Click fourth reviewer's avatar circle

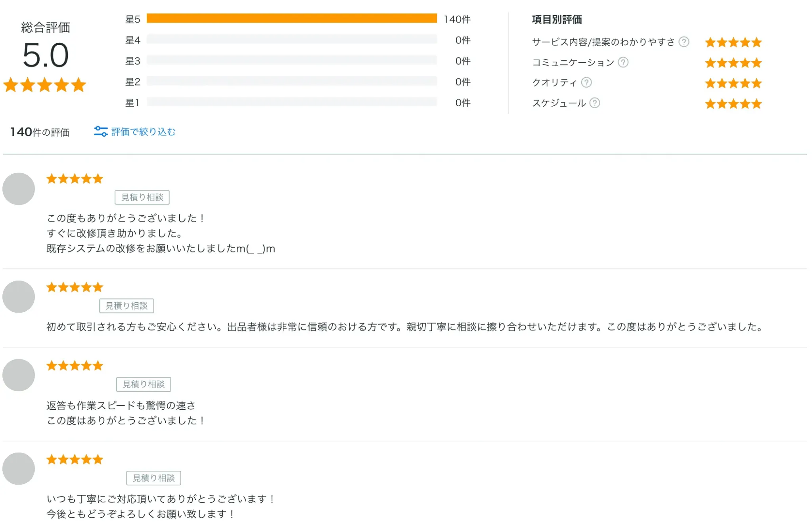tap(19, 469)
